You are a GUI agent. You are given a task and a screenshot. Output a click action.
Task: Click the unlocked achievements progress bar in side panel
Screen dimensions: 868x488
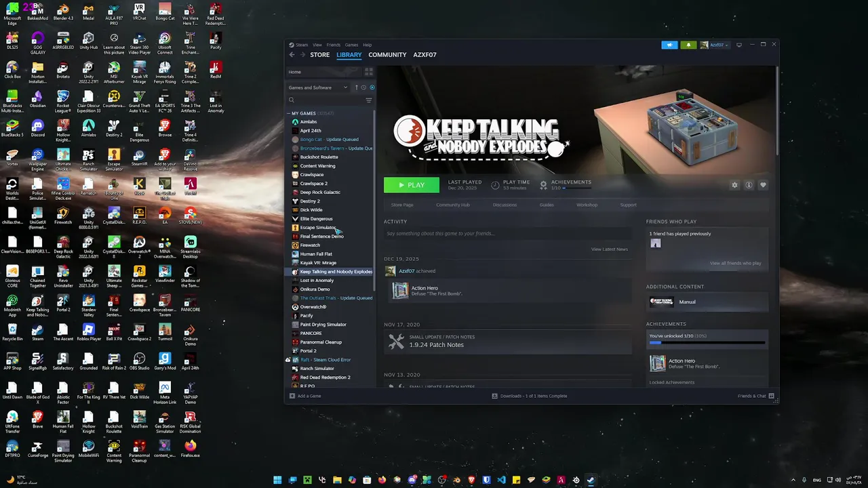coord(707,343)
